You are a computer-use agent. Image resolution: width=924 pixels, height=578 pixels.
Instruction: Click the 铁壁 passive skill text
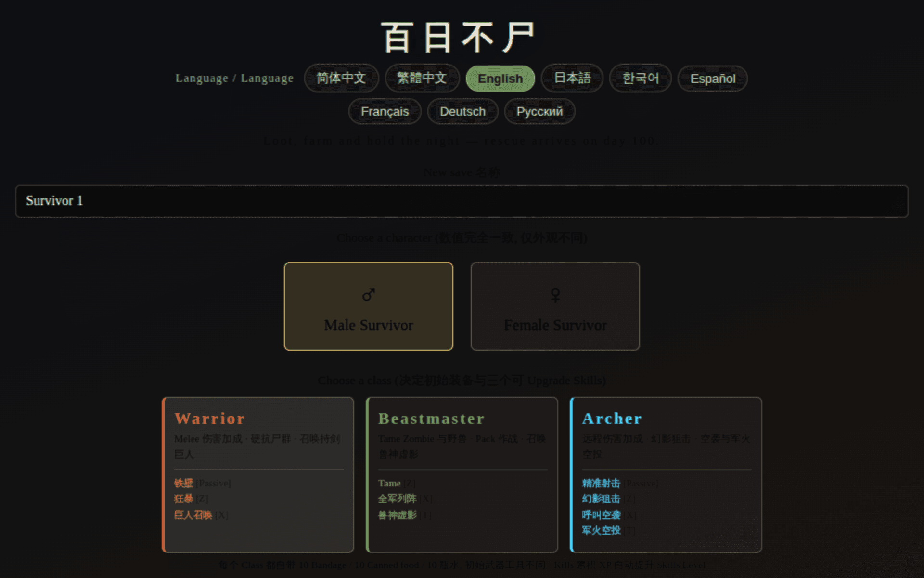click(203, 483)
